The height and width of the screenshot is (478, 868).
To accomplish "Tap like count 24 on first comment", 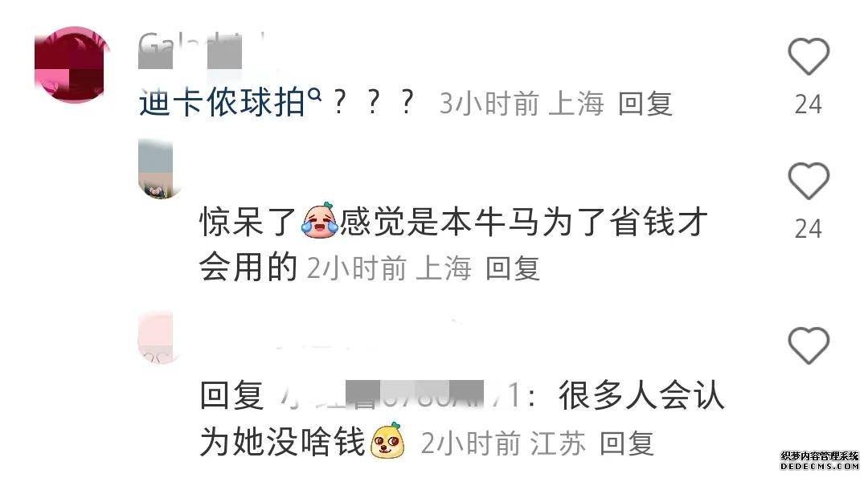I will click(809, 104).
